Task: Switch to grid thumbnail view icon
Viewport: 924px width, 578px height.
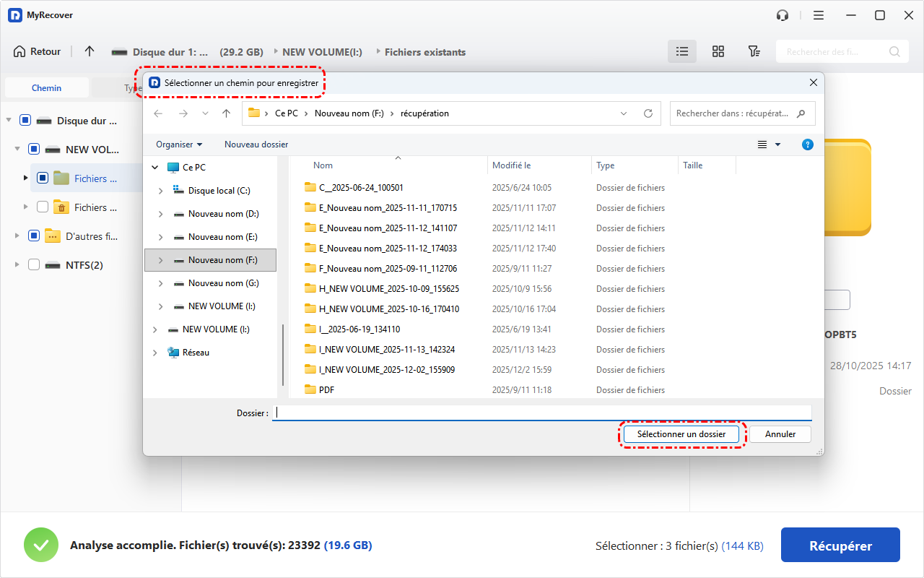Action: click(x=718, y=51)
